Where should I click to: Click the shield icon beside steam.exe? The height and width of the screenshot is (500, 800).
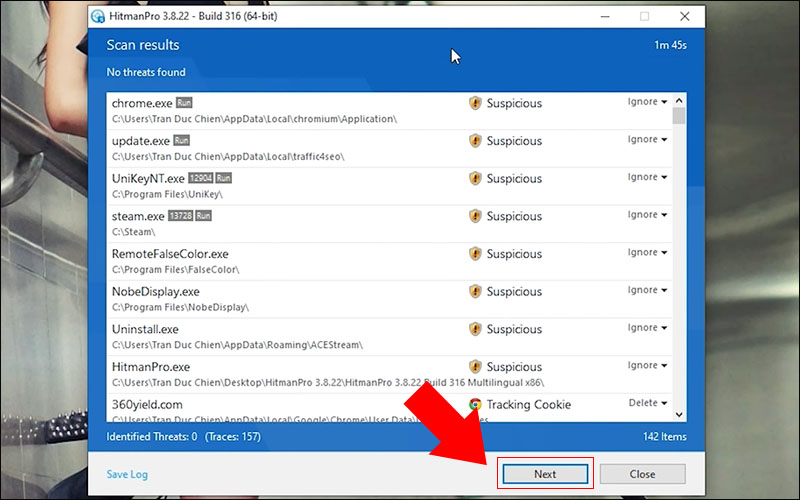[475, 216]
